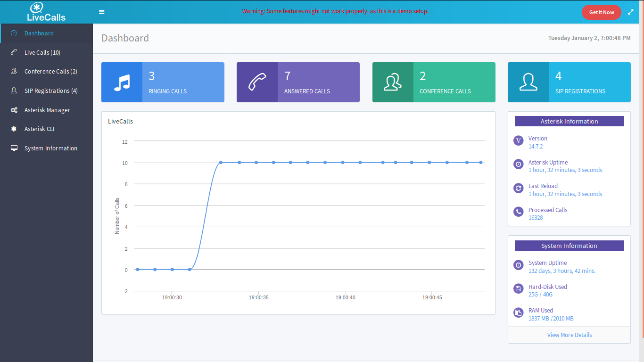Viewport: 644px width, 362px height.
Task: Click the phone handset Answered Calls icon
Action: pos(257,82)
